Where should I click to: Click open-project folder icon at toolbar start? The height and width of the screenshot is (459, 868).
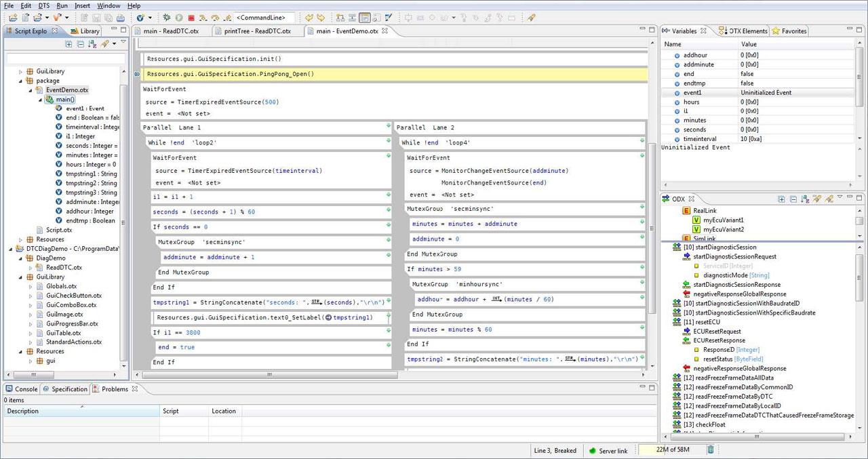click(x=13, y=17)
